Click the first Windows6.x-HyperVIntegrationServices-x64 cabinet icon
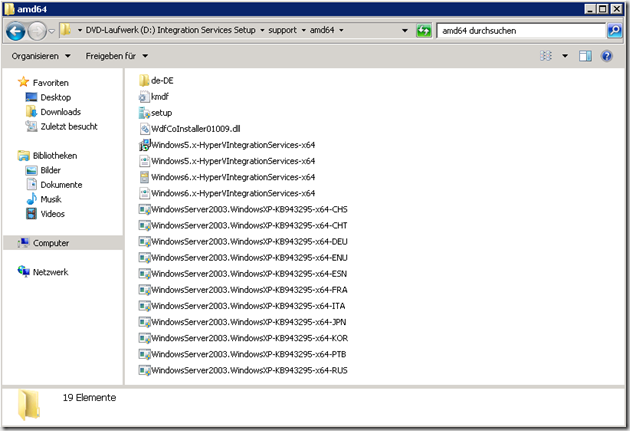 pyautogui.click(x=144, y=177)
